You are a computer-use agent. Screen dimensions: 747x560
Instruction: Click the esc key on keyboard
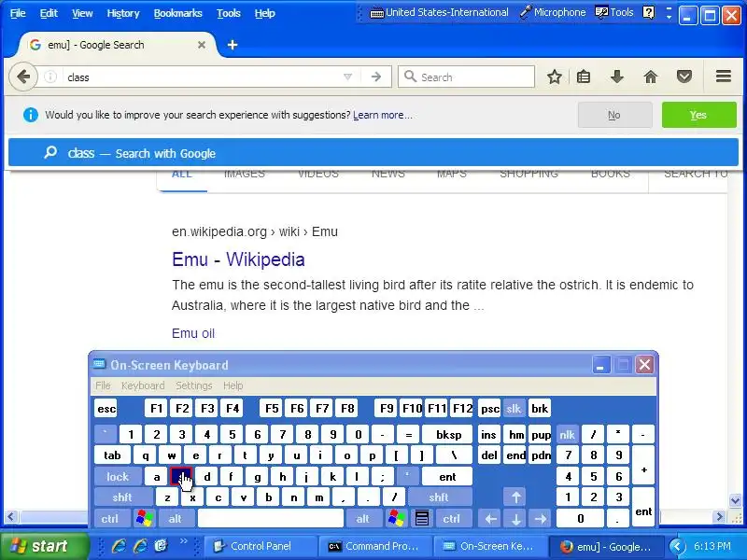(106, 408)
